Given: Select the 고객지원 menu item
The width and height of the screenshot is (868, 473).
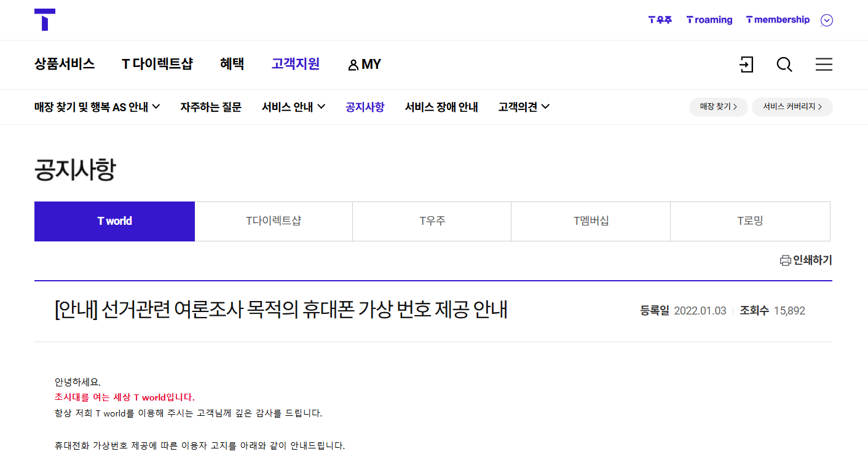Looking at the screenshot, I should pyautogui.click(x=296, y=64).
